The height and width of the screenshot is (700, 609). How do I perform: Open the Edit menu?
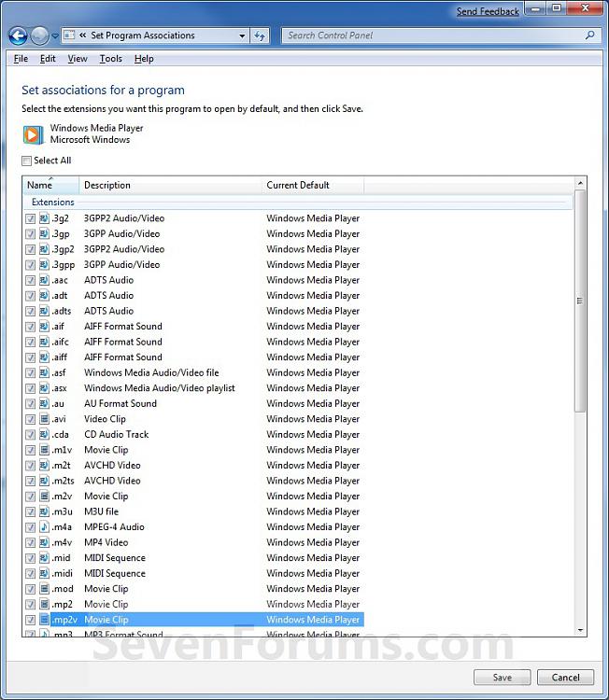(48, 59)
